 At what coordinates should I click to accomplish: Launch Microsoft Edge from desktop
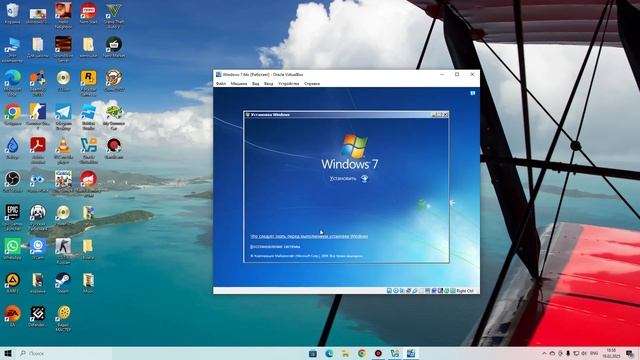[x=12, y=83]
